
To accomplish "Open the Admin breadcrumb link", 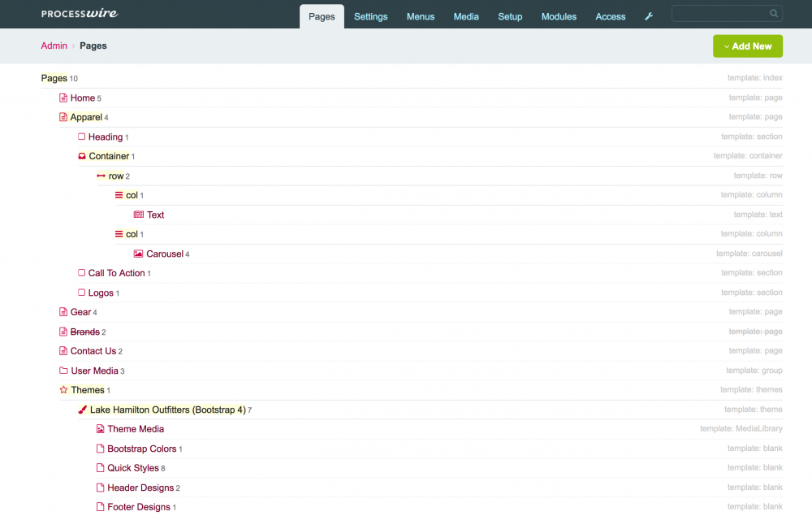I will pyautogui.click(x=54, y=46).
